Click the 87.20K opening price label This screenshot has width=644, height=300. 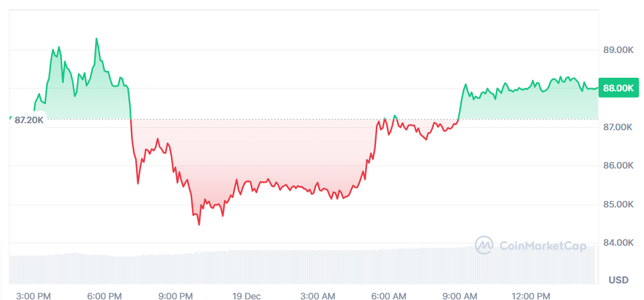29,120
